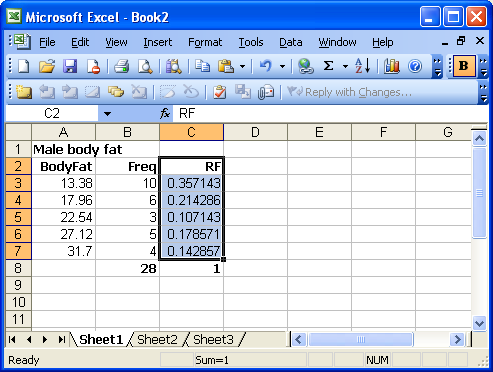Toggle the Bold formatting button

pos(464,66)
